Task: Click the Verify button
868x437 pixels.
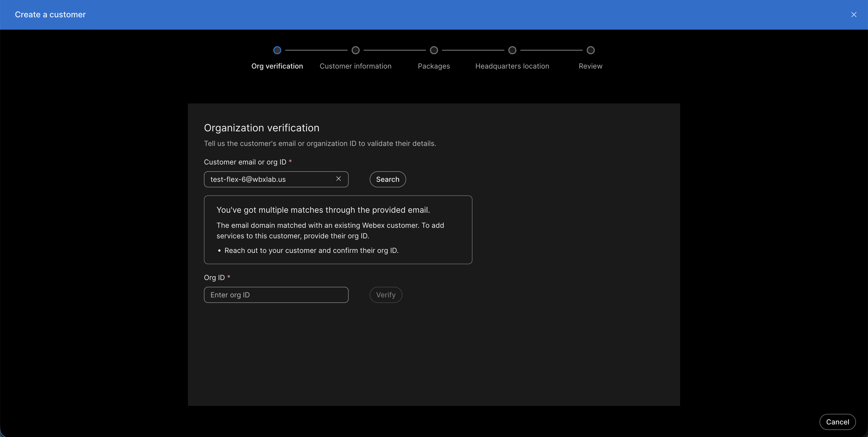Action: tap(386, 295)
